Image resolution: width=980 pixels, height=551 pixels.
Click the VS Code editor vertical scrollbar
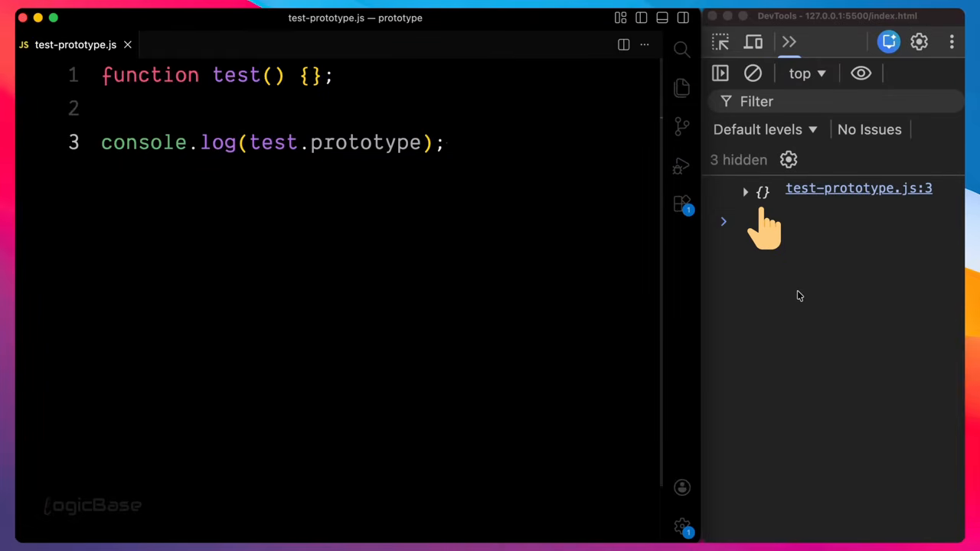661,272
